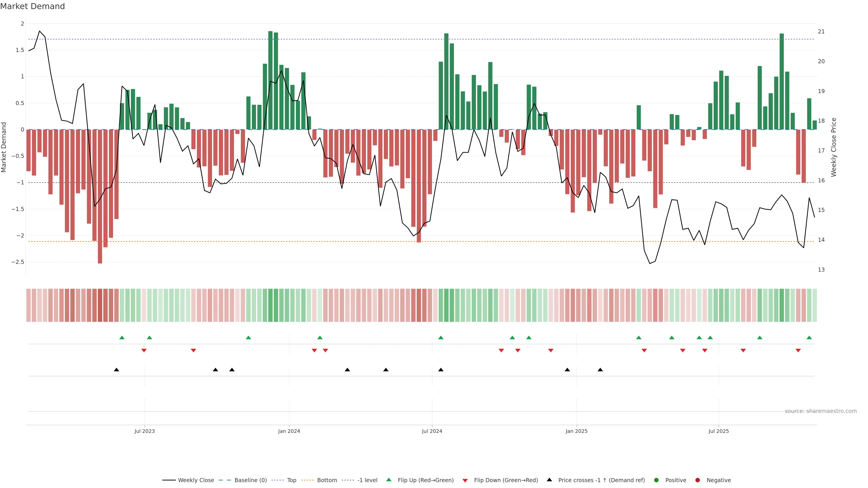The image size is (868, 488).
Task: Click the leftmost red heatmap strip cell
Action: pyautogui.click(x=29, y=305)
